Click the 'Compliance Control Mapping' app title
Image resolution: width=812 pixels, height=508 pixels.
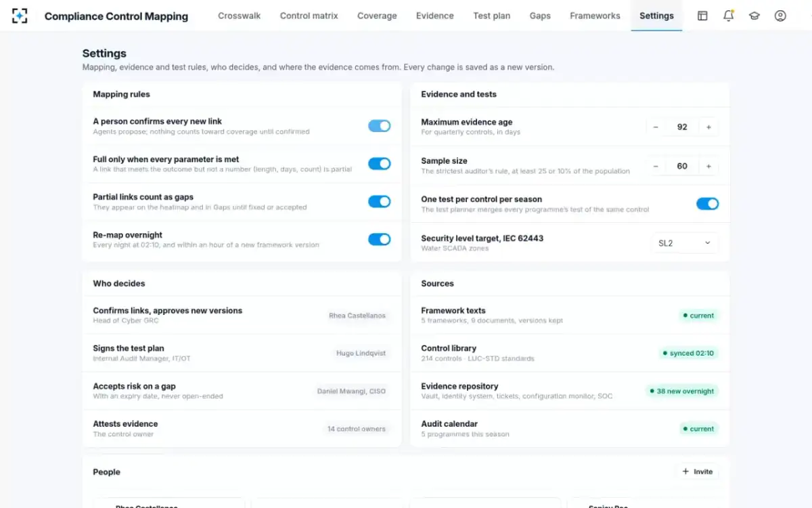coord(116,16)
